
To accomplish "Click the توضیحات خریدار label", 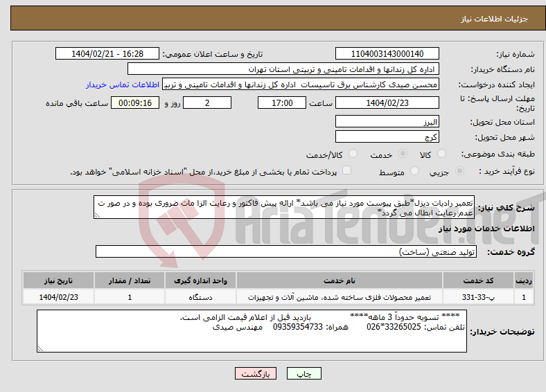I will [502, 332].
